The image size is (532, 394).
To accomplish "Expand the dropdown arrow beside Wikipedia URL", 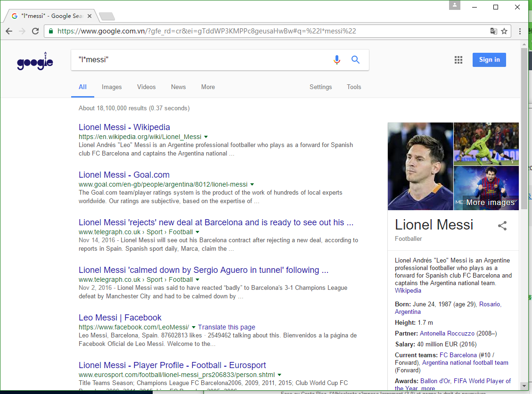I will tap(205, 137).
